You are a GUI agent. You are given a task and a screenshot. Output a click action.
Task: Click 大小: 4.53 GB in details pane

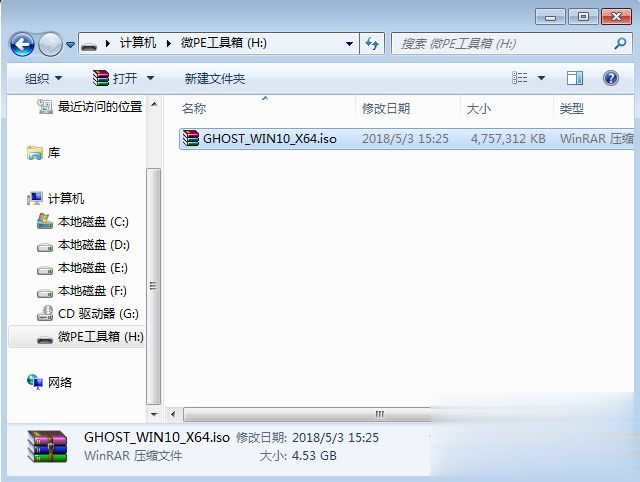click(x=298, y=456)
